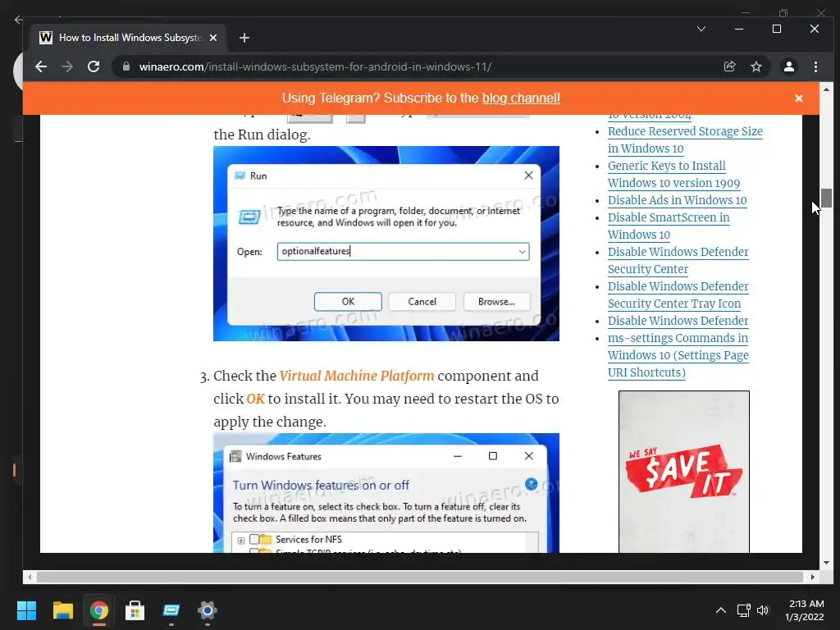The width and height of the screenshot is (840, 630).
Task: Share this page from the address bar
Action: (729, 66)
